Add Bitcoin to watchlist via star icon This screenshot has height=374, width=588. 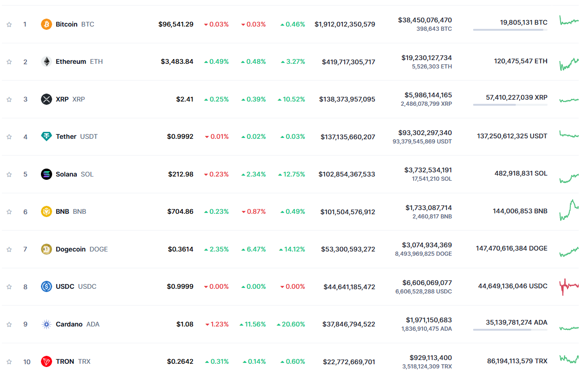pos(9,24)
